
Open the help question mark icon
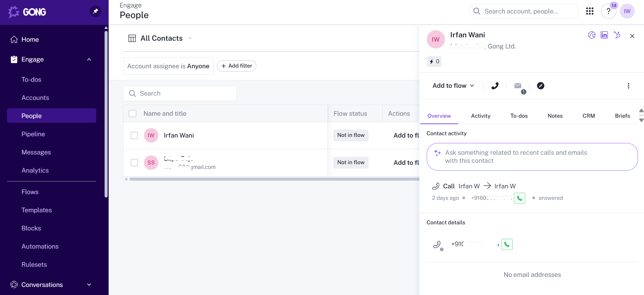tap(608, 11)
